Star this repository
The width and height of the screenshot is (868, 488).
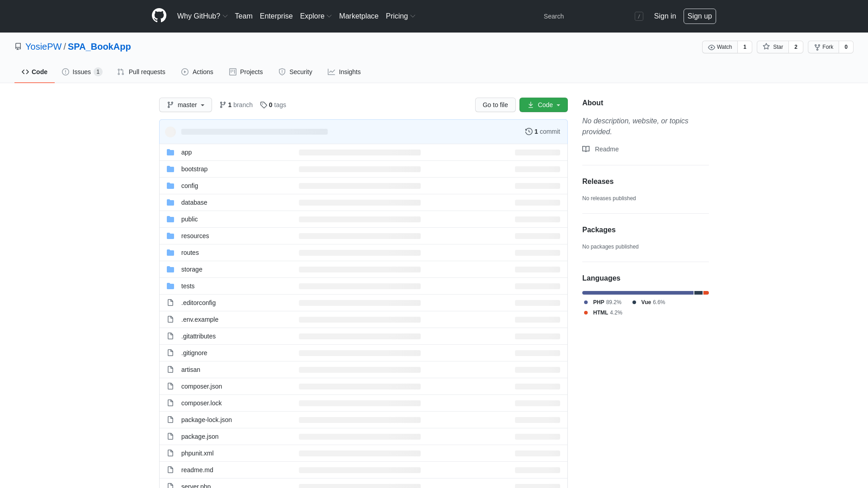coord(773,47)
